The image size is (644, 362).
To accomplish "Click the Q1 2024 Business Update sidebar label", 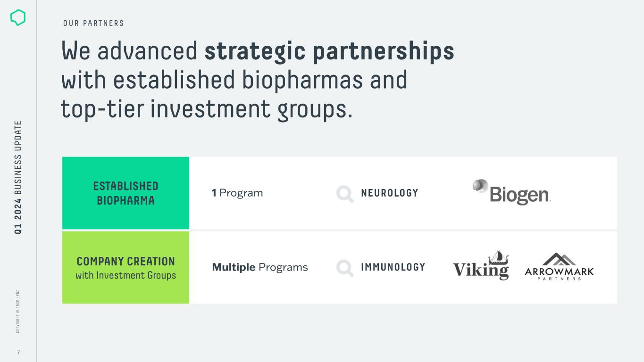I will (x=18, y=177).
